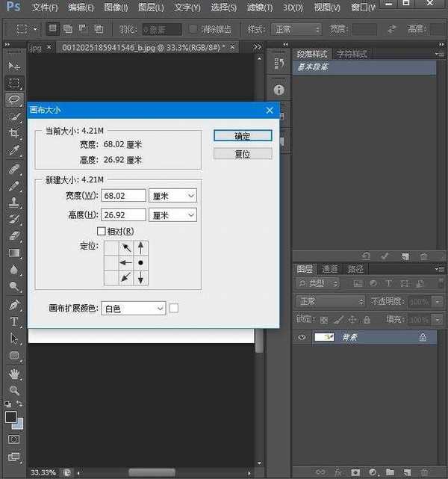The image size is (448, 479).
Task: Click the 宽度 width input field
Action: 122,196
